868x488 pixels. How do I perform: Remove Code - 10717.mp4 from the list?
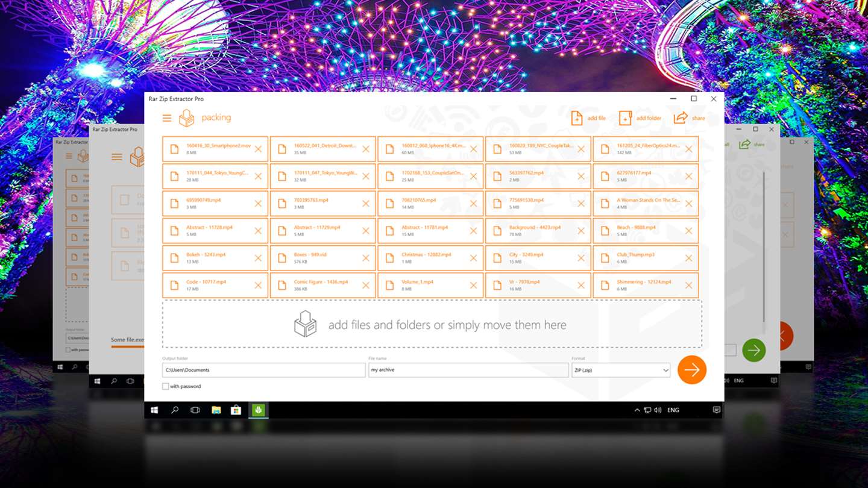coord(258,285)
